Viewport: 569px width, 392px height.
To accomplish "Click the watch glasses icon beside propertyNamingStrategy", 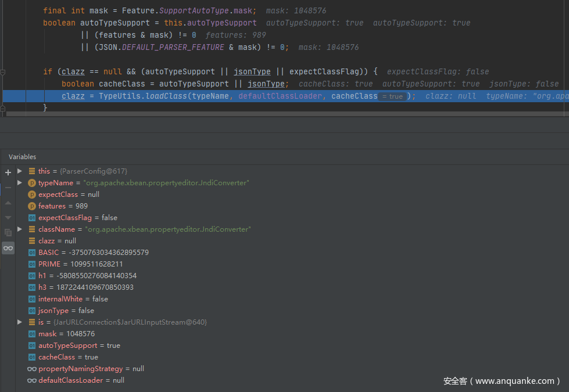I will click(x=32, y=369).
